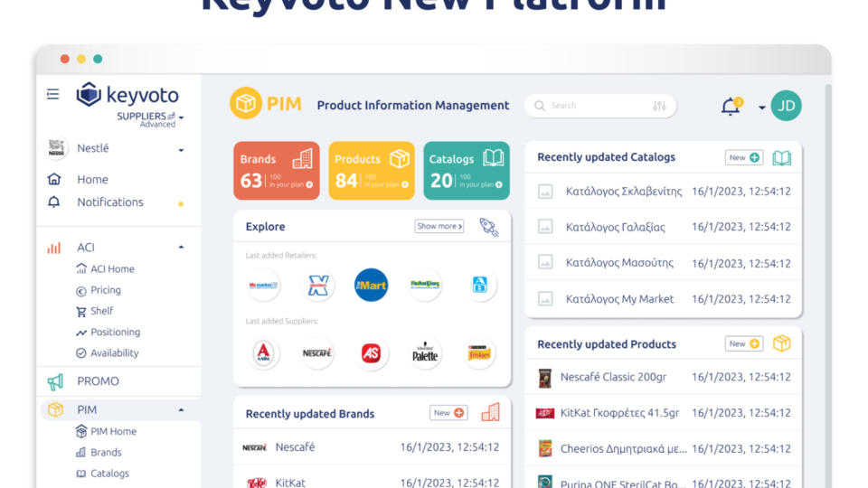Viewport: 868px width, 488px height.
Task: Open KitKat Γκοφρέτες 41.5gr product
Action: 663,413
